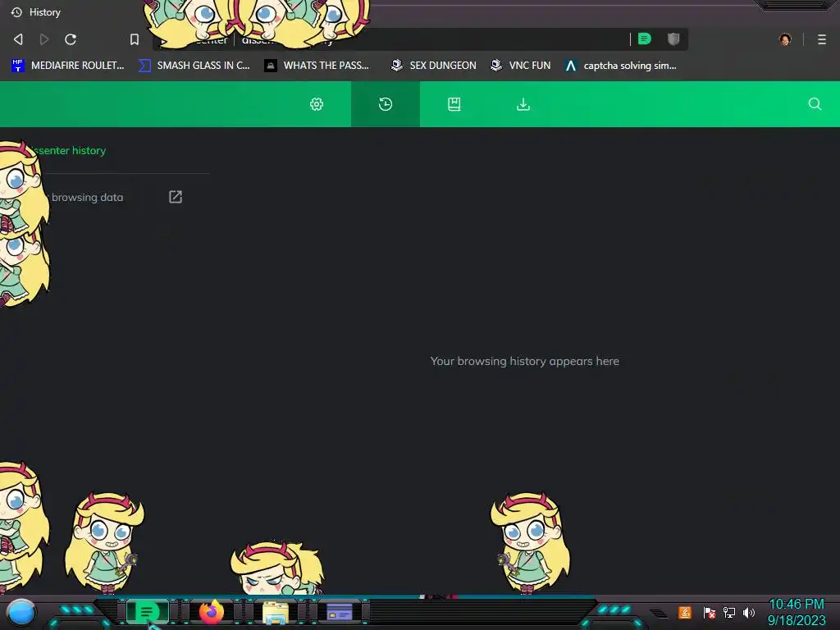
Task: Open captcha solving sim... bookmark
Action: (x=621, y=66)
